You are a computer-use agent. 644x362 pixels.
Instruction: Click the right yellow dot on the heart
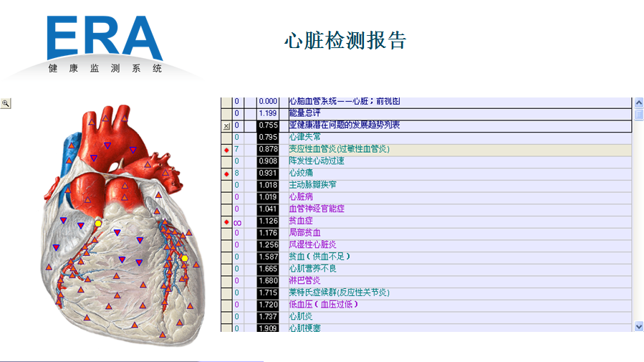(184, 258)
